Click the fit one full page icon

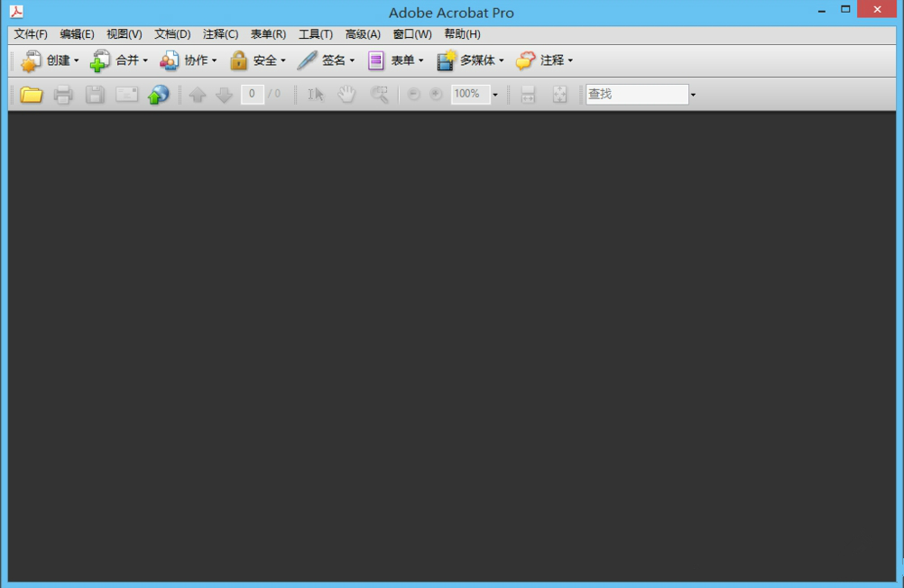559,95
